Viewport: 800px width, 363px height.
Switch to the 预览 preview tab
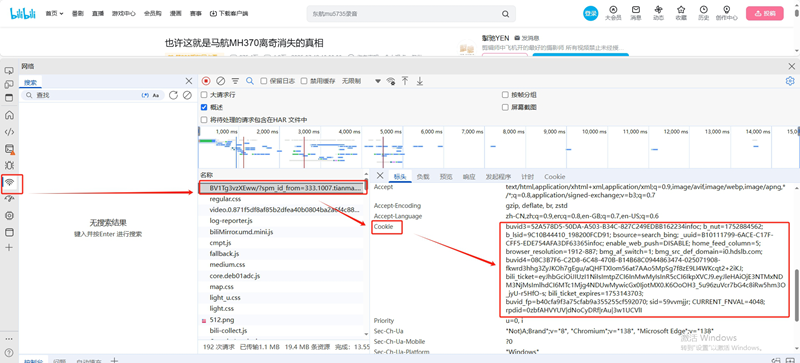coord(446,177)
